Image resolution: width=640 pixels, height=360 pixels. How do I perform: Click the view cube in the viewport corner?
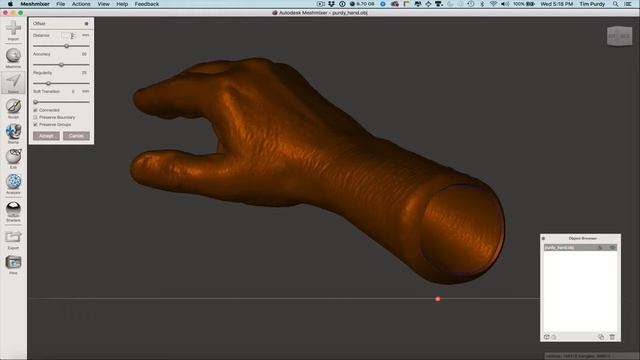coord(619,36)
